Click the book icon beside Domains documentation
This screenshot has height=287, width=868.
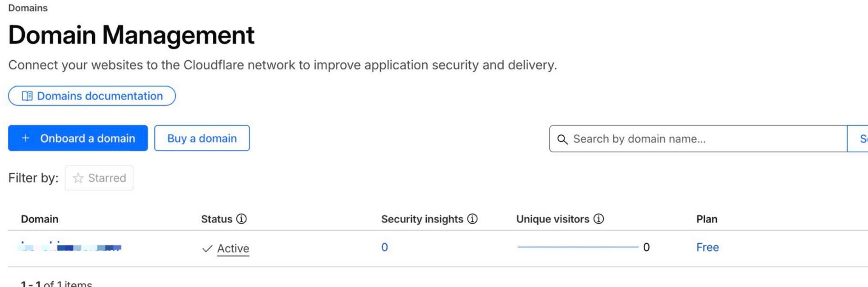(27, 96)
